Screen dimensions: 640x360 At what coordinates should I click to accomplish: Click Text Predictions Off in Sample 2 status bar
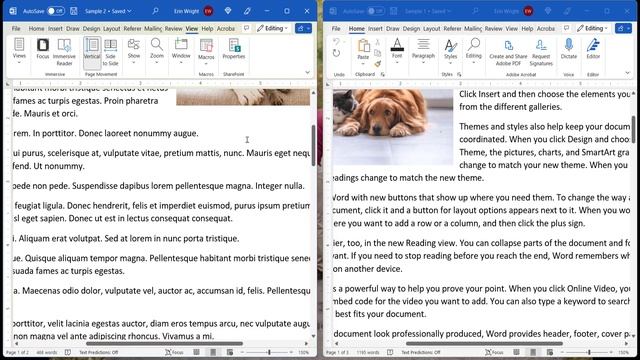point(98,352)
